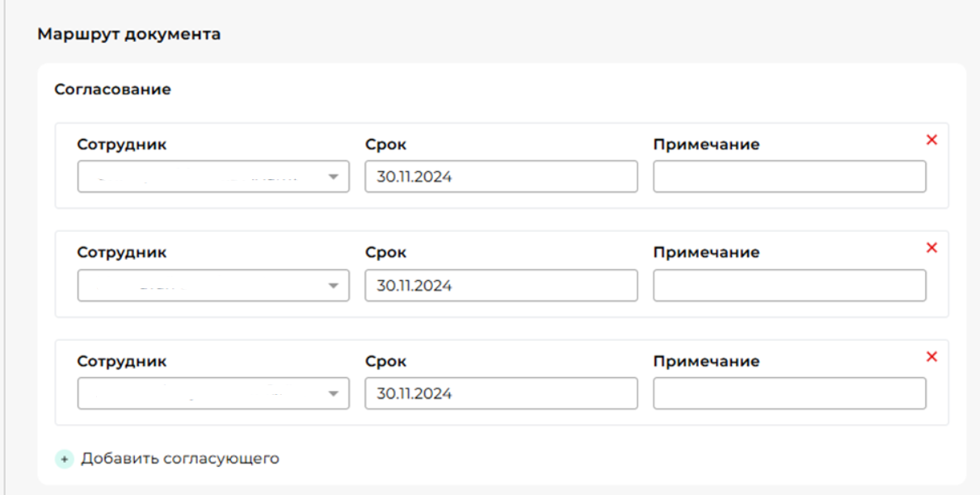Screen dimensions: 980x495
Task: Focus the second row's Примечание input
Action: (789, 285)
